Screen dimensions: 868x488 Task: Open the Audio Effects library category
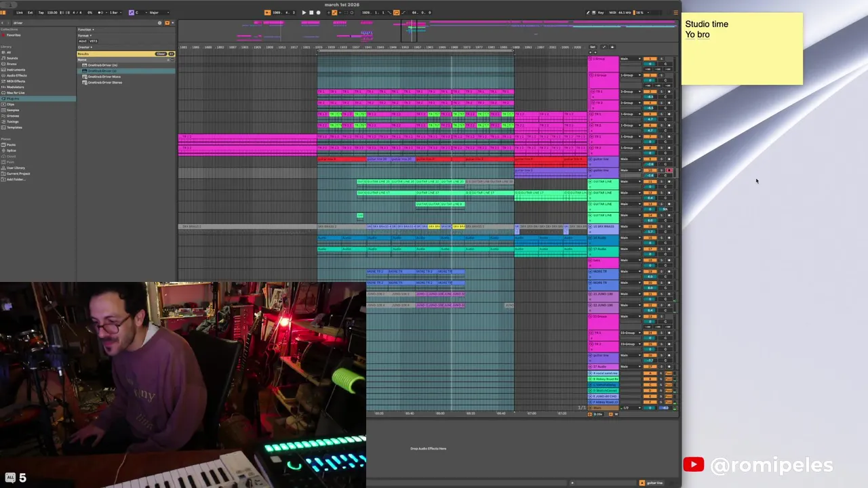coord(17,75)
